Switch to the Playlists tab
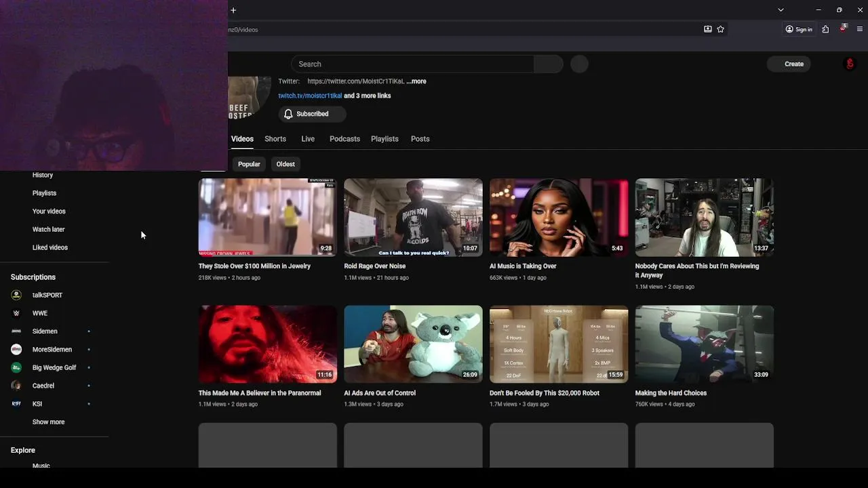This screenshot has height=488, width=868. pos(384,139)
